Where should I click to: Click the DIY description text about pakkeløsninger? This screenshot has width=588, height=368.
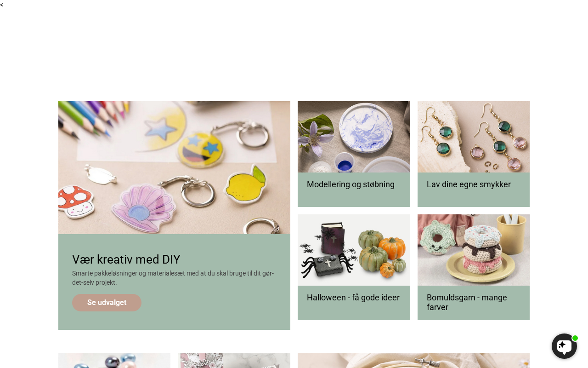173,278
